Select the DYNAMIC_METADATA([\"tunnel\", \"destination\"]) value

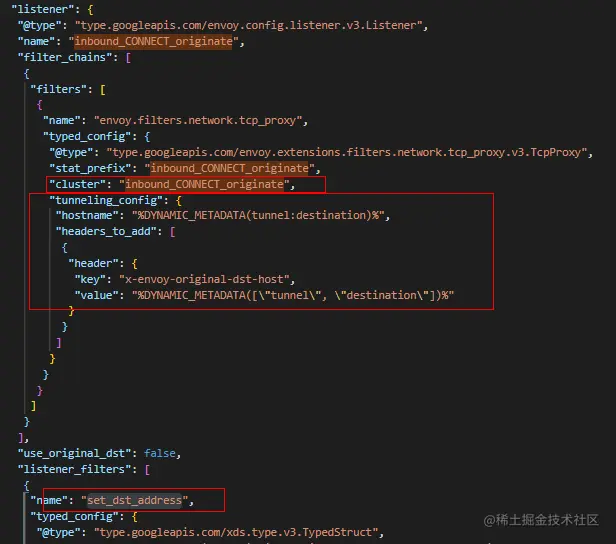[x=293, y=295]
